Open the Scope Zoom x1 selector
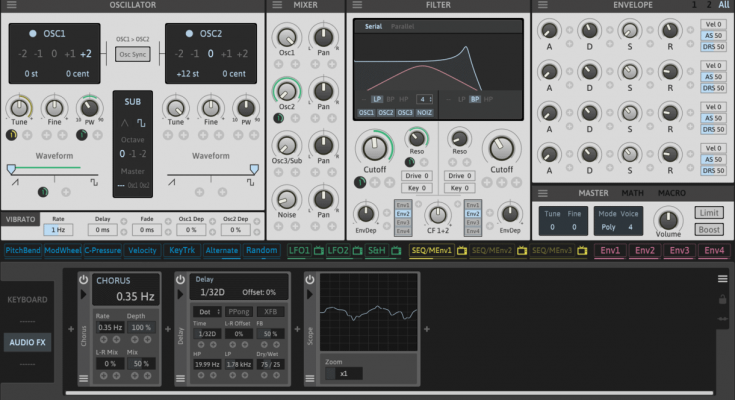This screenshot has width=735, height=400. coord(344,374)
